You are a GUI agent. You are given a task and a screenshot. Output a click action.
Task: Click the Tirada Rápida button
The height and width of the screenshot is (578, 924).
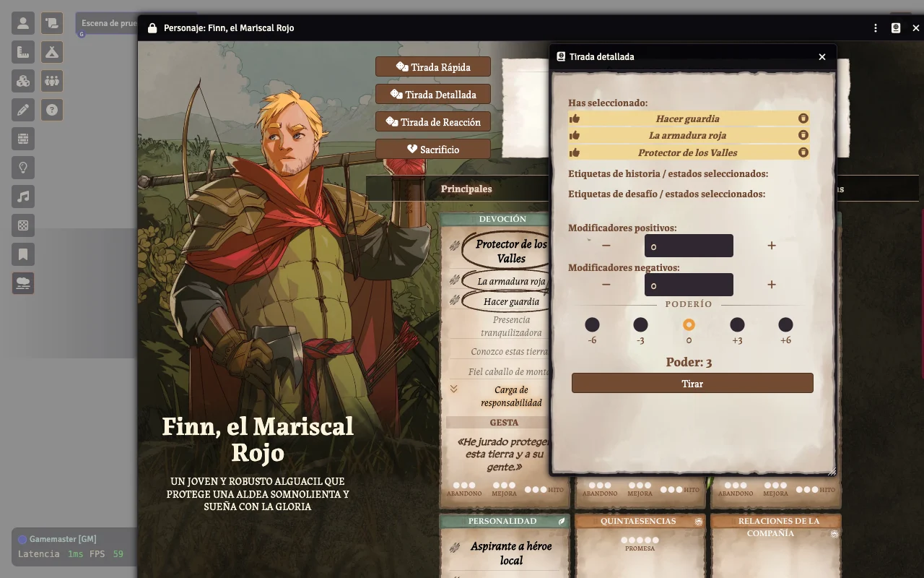(433, 67)
